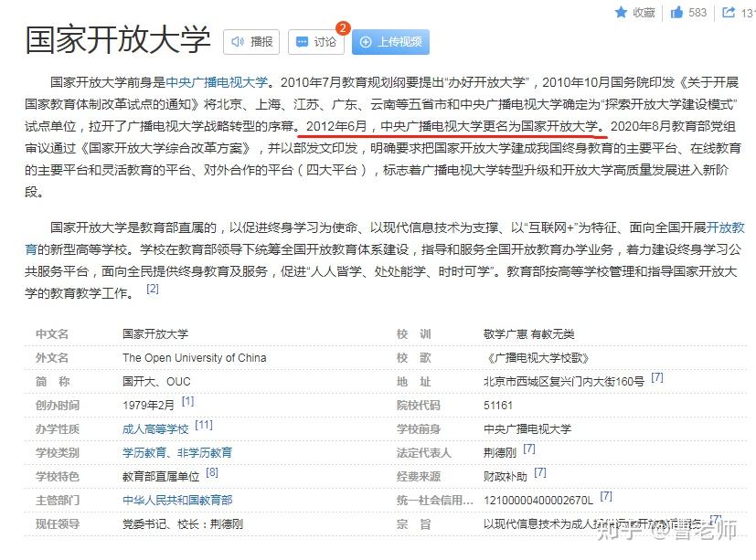Click the thumbs-up icon showing 583
This screenshot has width=756, height=560.
pos(677,13)
